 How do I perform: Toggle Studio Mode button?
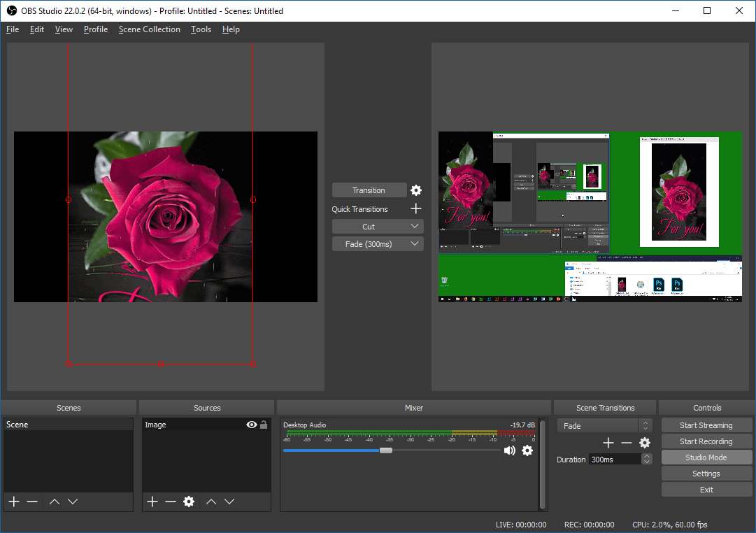click(x=706, y=457)
